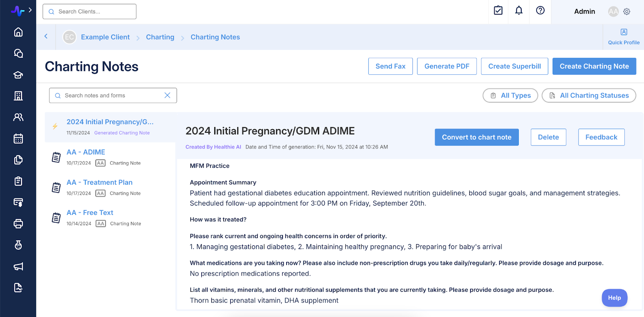Click the notifications bell icon

click(519, 11)
